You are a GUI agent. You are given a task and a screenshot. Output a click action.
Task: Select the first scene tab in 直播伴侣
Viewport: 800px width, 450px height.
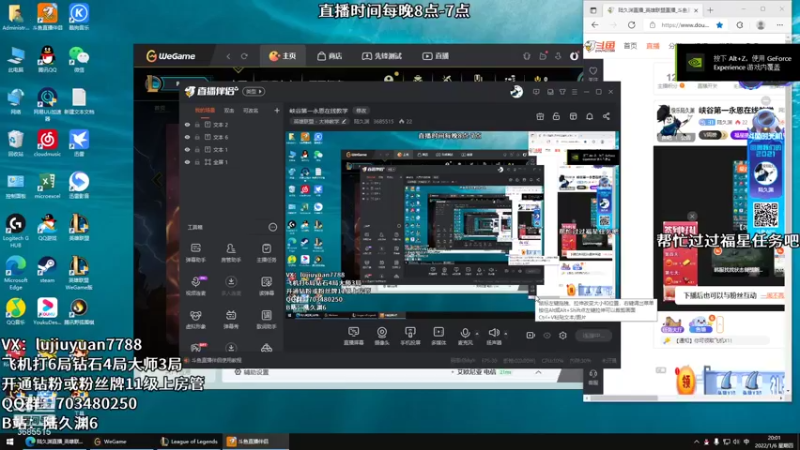pyautogui.click(x=205, y=110)
